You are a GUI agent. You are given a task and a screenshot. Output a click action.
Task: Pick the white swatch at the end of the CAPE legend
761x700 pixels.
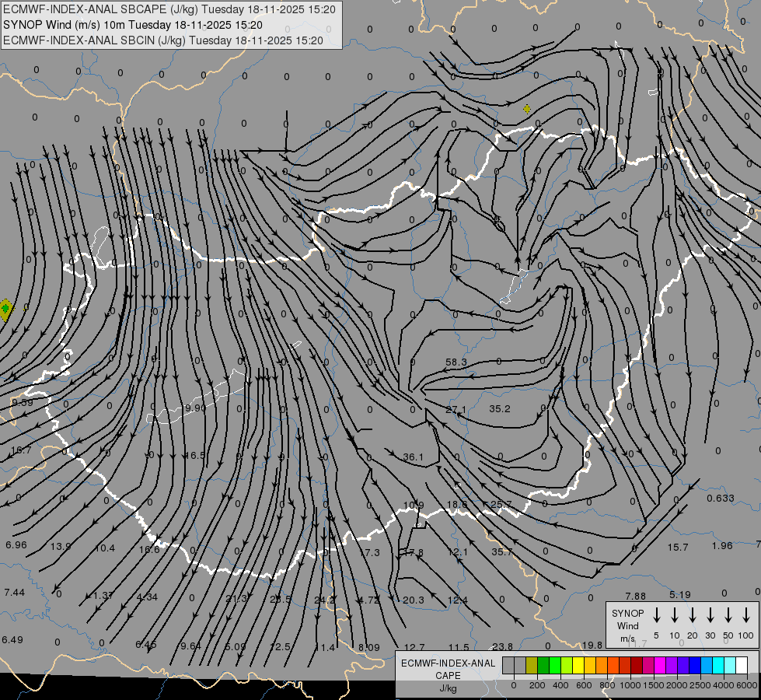point(741,666)
